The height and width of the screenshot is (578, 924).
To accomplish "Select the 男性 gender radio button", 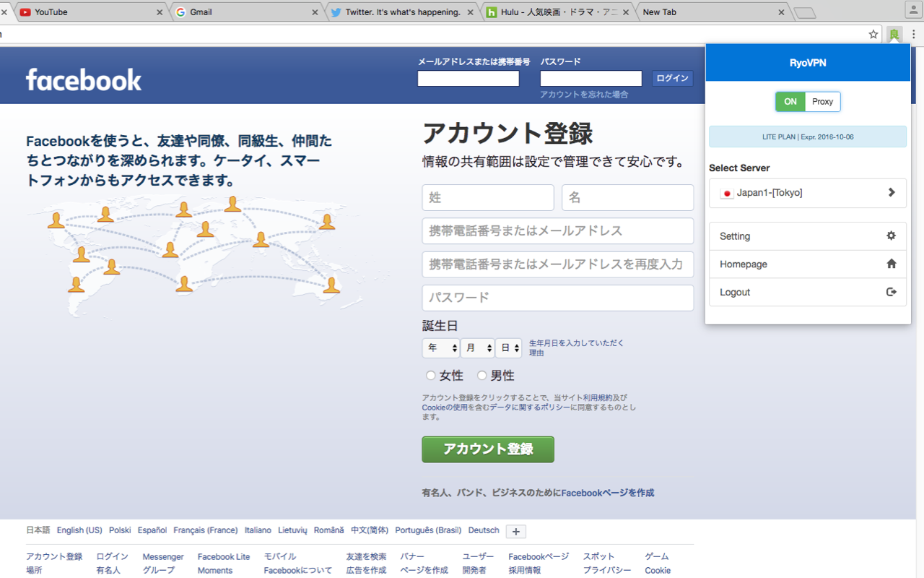I will click(481, 375).
